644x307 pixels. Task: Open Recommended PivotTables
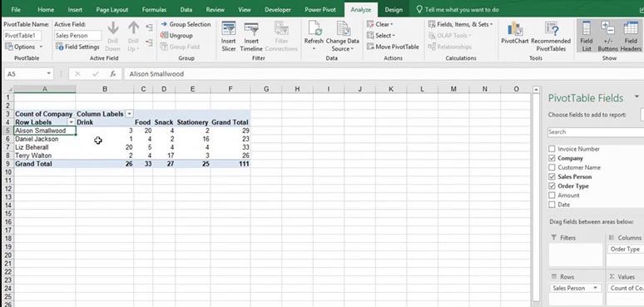551,37
